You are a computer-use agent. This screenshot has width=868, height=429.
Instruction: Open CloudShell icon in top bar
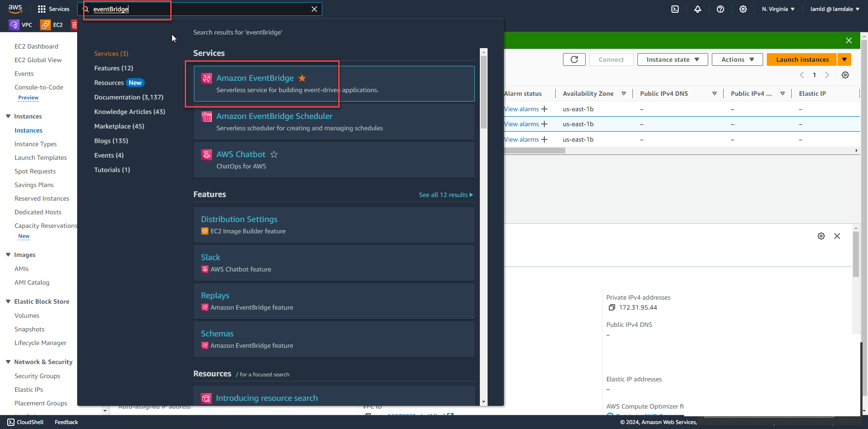675,9
